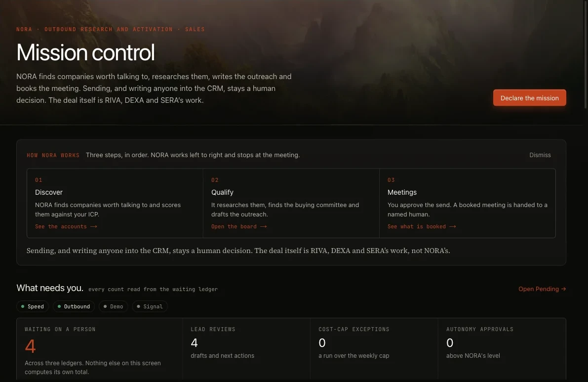Click the Lead Reviews count
Screen dimensions: 588x382
tap(194, 342)
